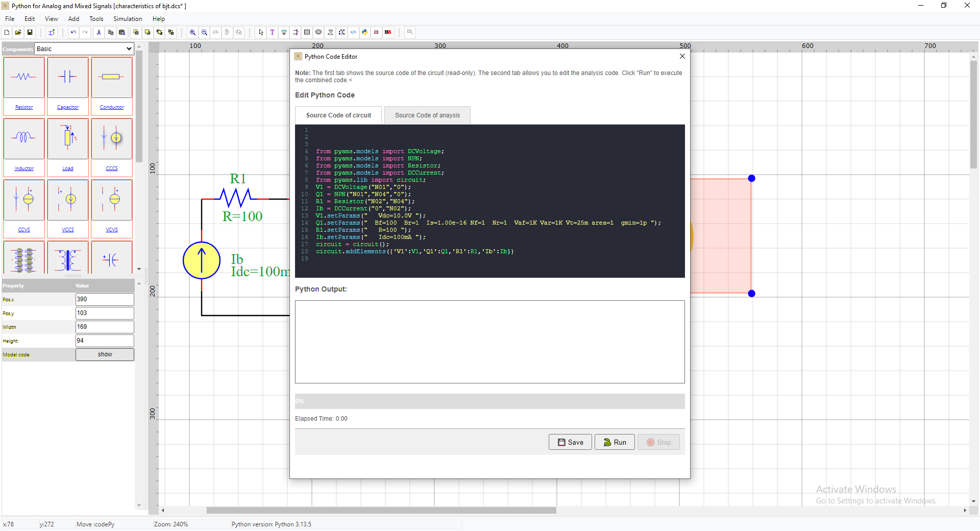
Task: Click the Height value field
Action: (x=105, y=341)
